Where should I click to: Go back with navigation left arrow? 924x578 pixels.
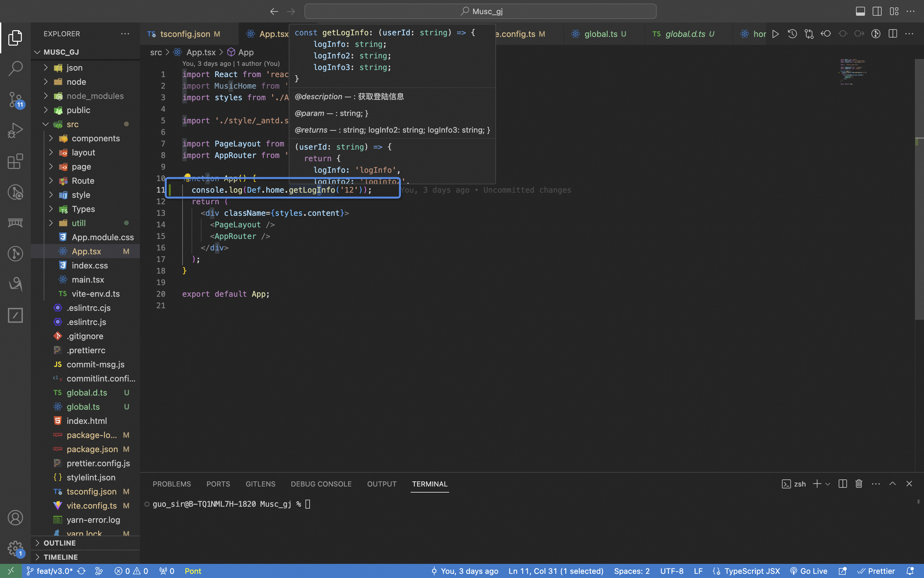[274, 12]
